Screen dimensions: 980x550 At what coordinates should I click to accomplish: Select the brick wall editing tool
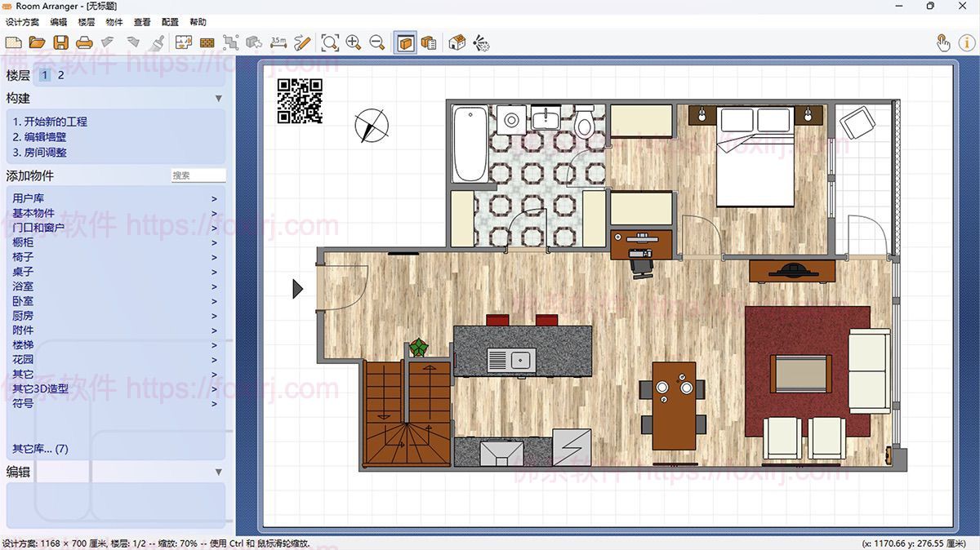[x=207, y=42]
